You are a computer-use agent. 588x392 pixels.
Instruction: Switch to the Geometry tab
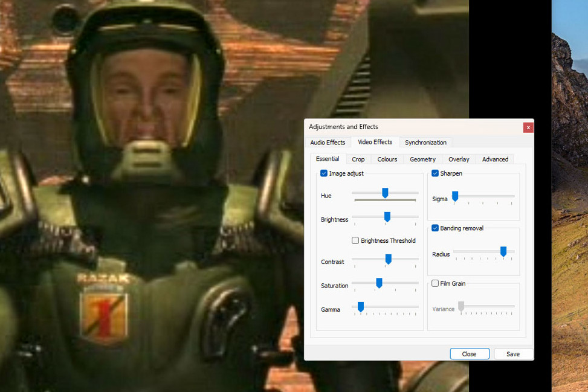422,159
